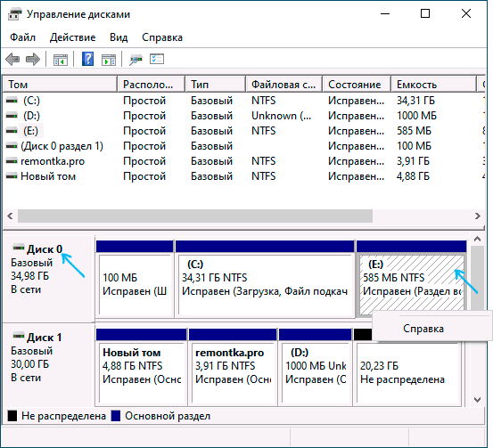
Task: Open the blue question-mark Help icon
Action: (x=87, y=59)
